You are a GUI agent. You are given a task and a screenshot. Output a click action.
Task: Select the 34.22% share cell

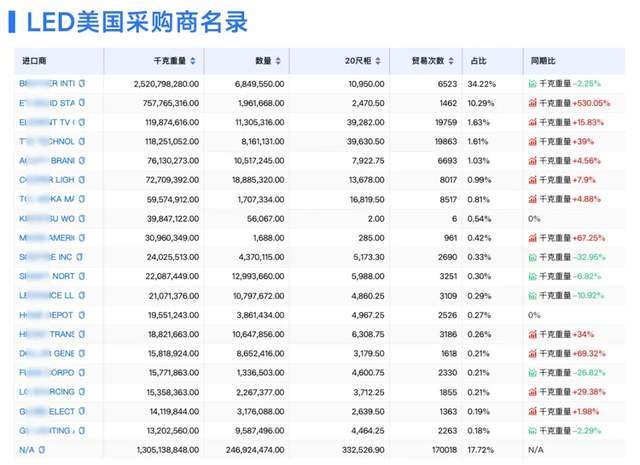tap(482, 84)
